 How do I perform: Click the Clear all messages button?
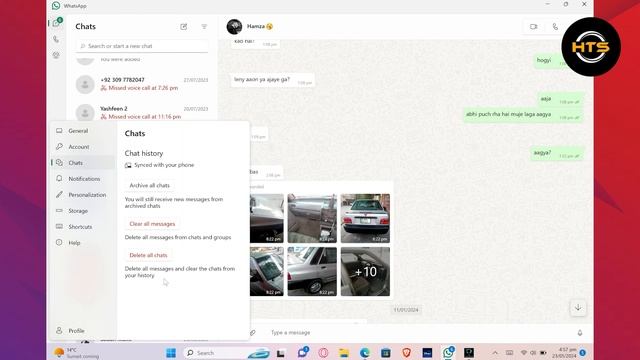point(152,224)
